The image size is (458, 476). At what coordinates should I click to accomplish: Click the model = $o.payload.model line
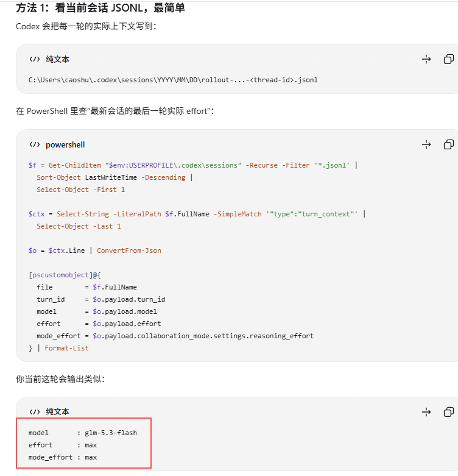(x=97, y=311)
